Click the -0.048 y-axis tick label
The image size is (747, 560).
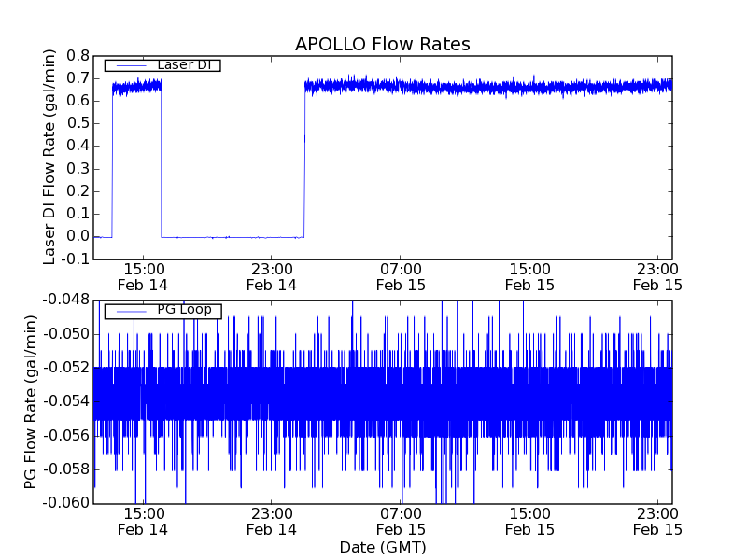(66, 300)
